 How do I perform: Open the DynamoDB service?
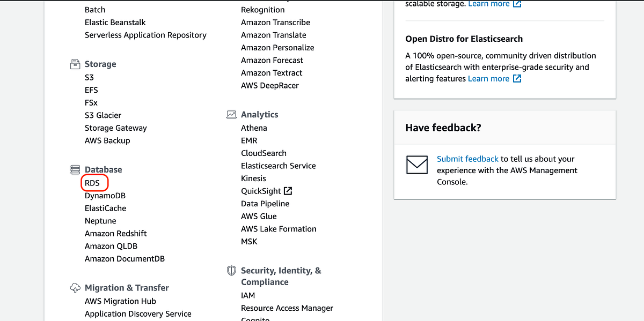(x=105, y=195)
